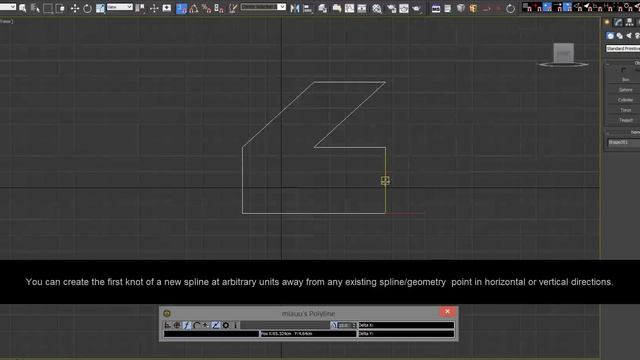Open Edit Named Selection Sets
This screenshot has height=360, width=640.
click(233, 8)
